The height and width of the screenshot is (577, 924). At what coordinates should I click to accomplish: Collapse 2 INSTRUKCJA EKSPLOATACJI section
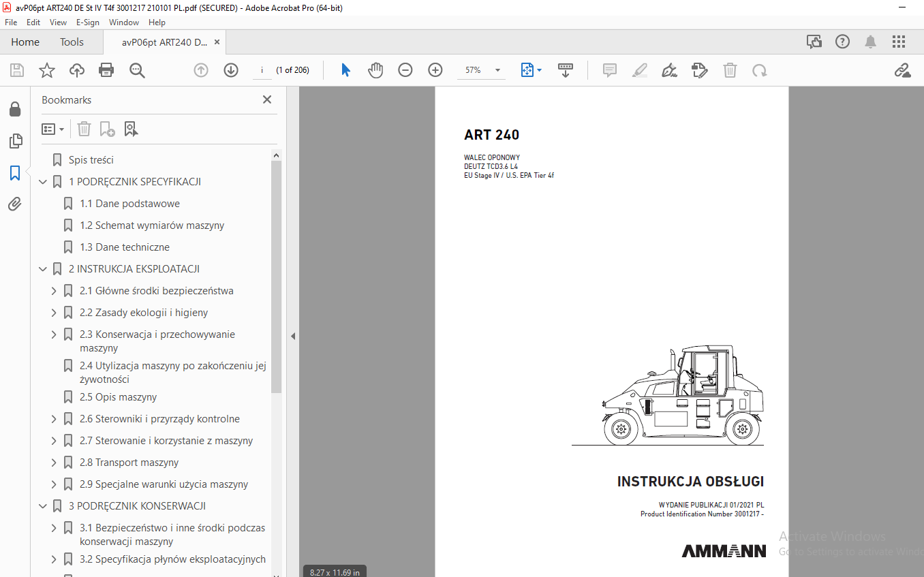pos(44,269)
